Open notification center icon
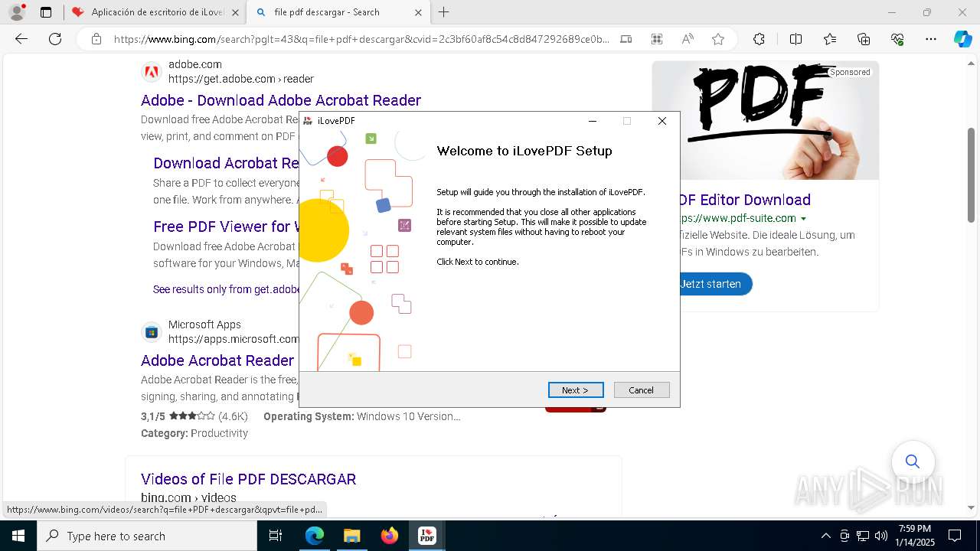 (x=955, y=536)
